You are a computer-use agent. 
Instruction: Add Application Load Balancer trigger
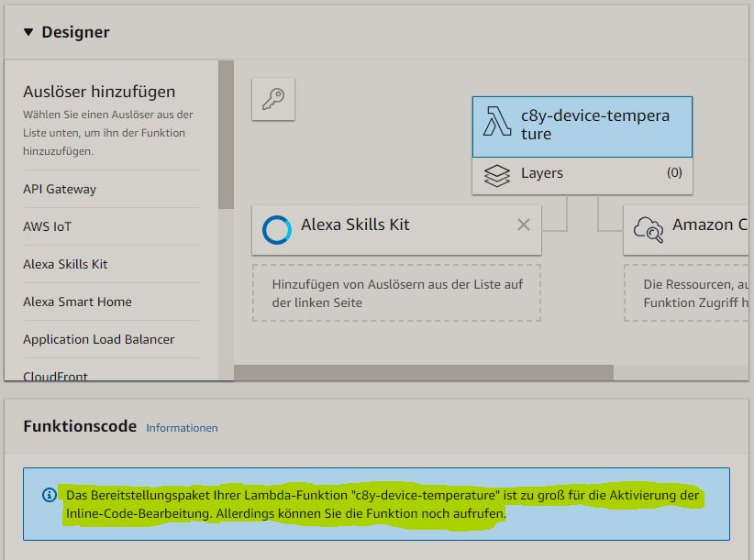pos(98,339)
